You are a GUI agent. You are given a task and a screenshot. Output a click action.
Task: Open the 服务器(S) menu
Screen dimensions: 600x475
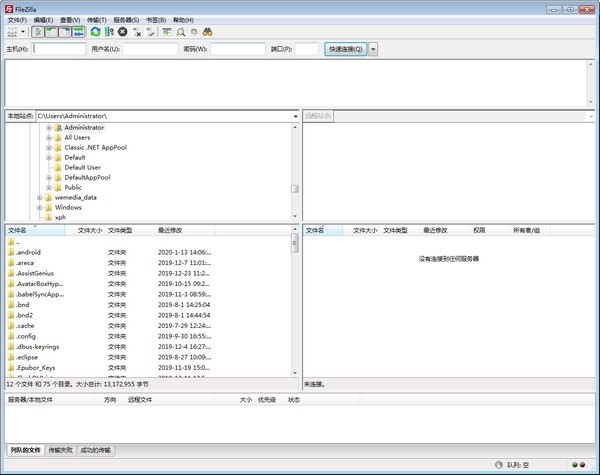coord(126,19)
